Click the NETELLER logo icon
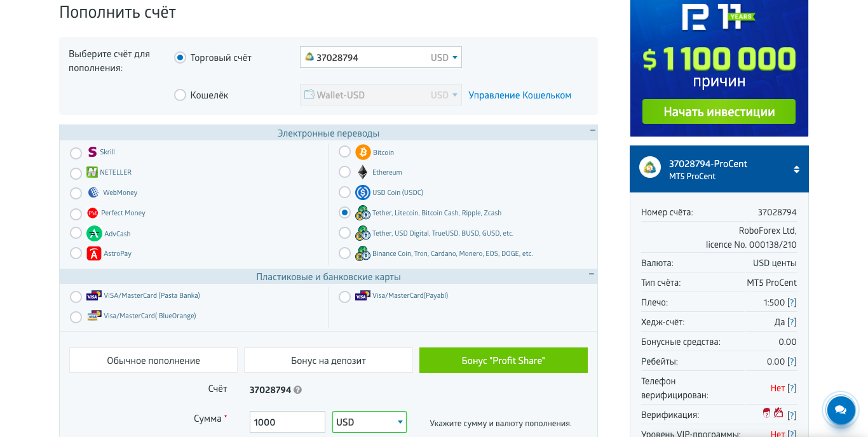 coord(92,172)
